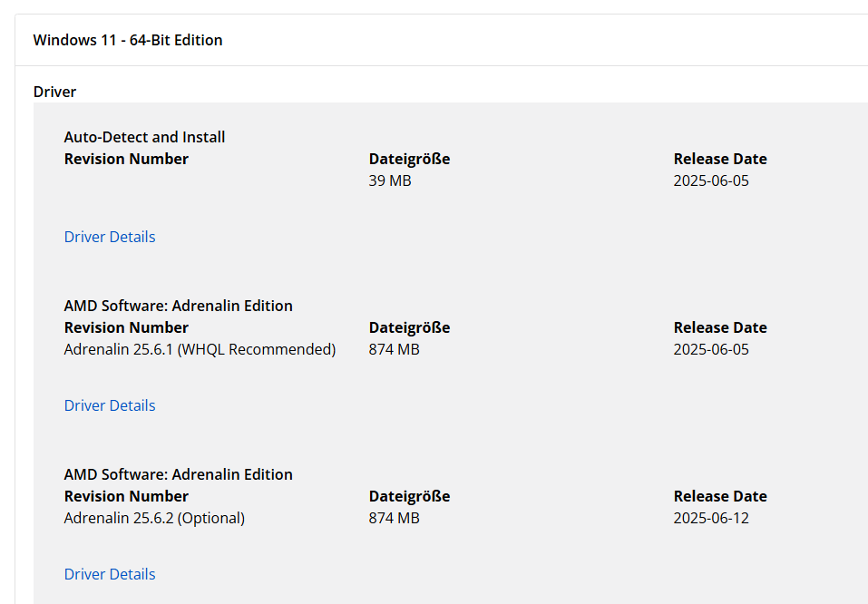Click the AMD Software title above Adrenalin 25.6.1
This screenshot has height=604, width=868.
pyautogui.click(x=178, y=306)
